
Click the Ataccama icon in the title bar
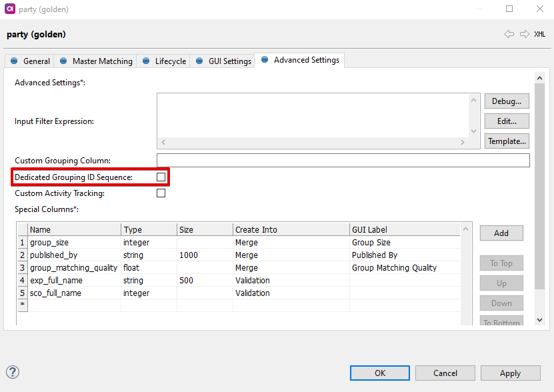click(x=9, y=9)
